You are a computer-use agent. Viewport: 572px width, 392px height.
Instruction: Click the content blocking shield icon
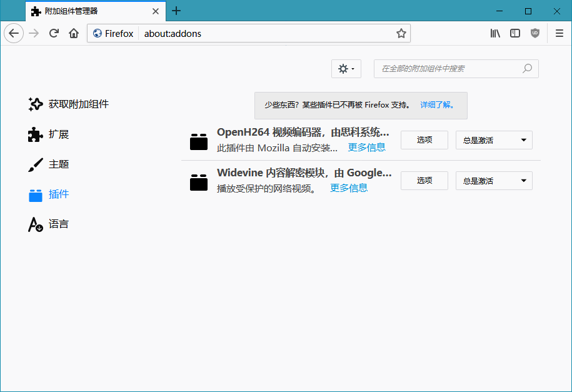[534, 33]
